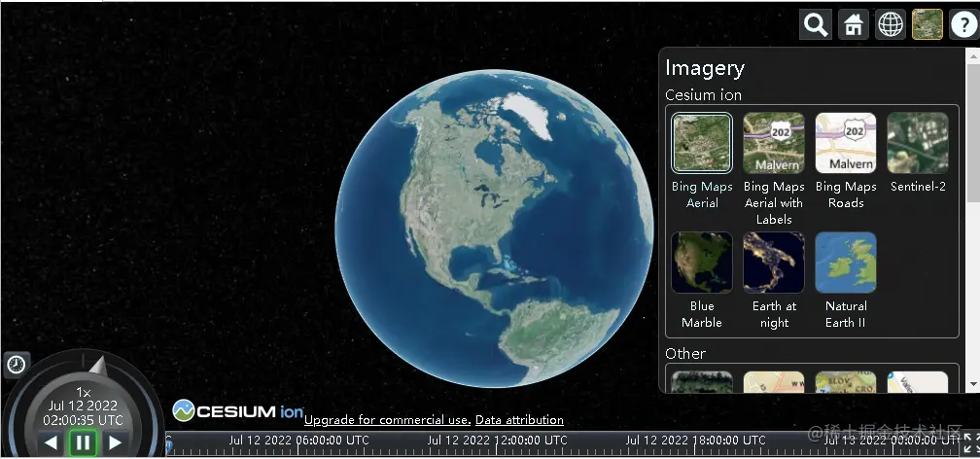Click the Cesium ion section heading
The width and height of the screenshot is (980, 459).
tap(703, 95)
